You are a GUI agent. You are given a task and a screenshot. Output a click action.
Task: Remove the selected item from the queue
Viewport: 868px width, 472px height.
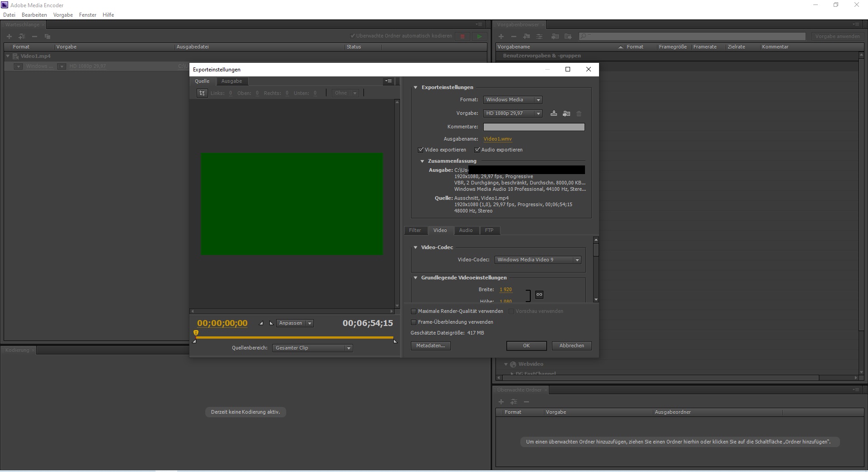(34, 36)
